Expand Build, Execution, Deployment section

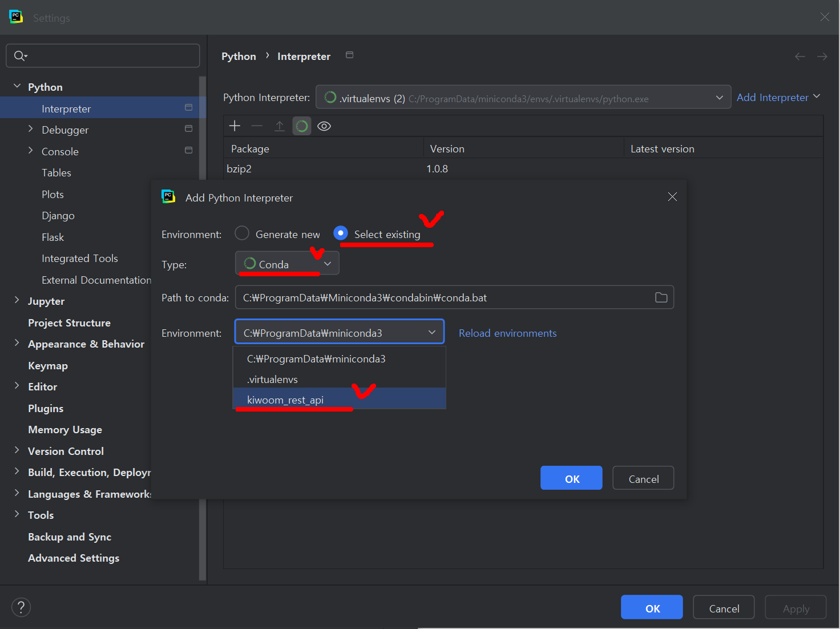17,471
